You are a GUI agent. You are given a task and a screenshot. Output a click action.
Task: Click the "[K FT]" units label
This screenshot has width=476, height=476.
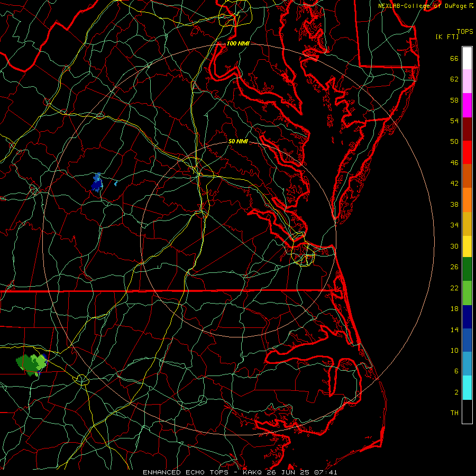pos(447,36)
